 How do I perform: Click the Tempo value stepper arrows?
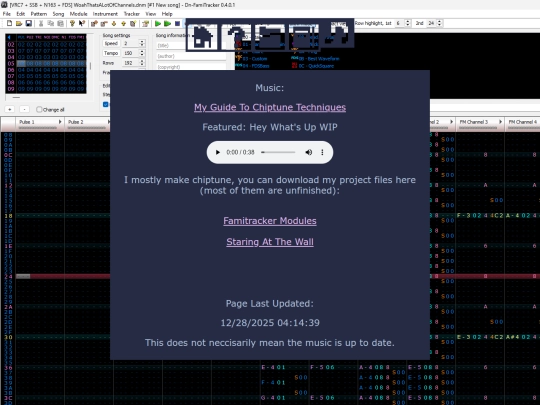tap(142, 53)
